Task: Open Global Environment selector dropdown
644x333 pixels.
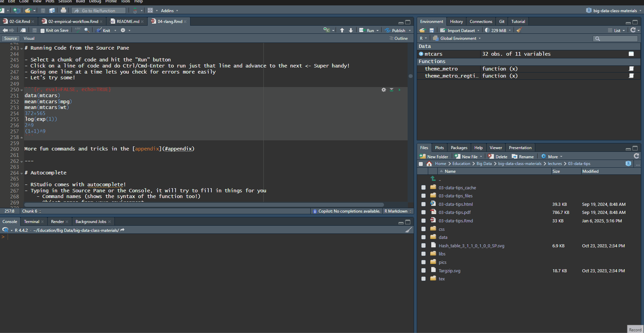Action: pyautogui.click(x=457, y=38)
